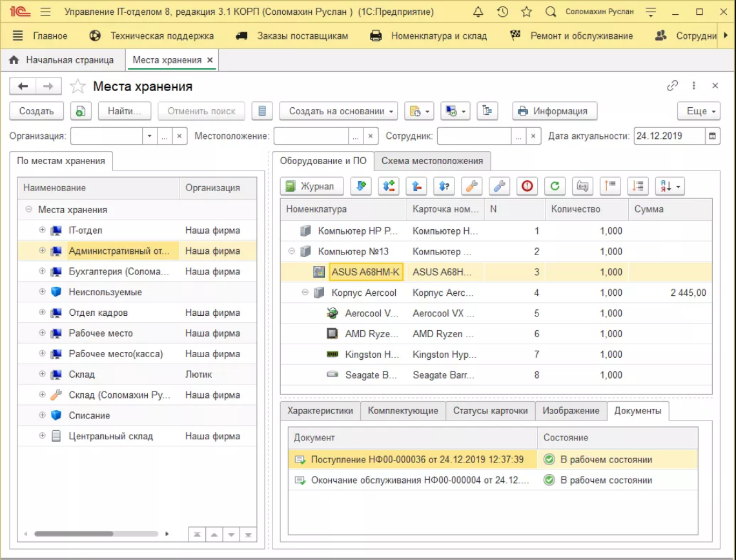Viewport: 736px width, 560px height.
Task: Click the orange wrench repair icon
Action: tap(471, 186)
